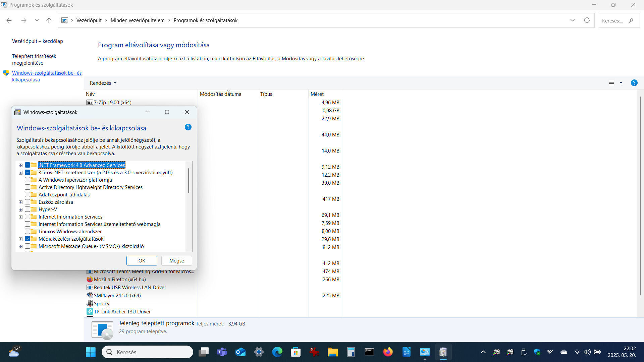Open Settings gear from taskbar
Image resolution: width=644 pixels, height=362 pixels.
click(259, 352)
